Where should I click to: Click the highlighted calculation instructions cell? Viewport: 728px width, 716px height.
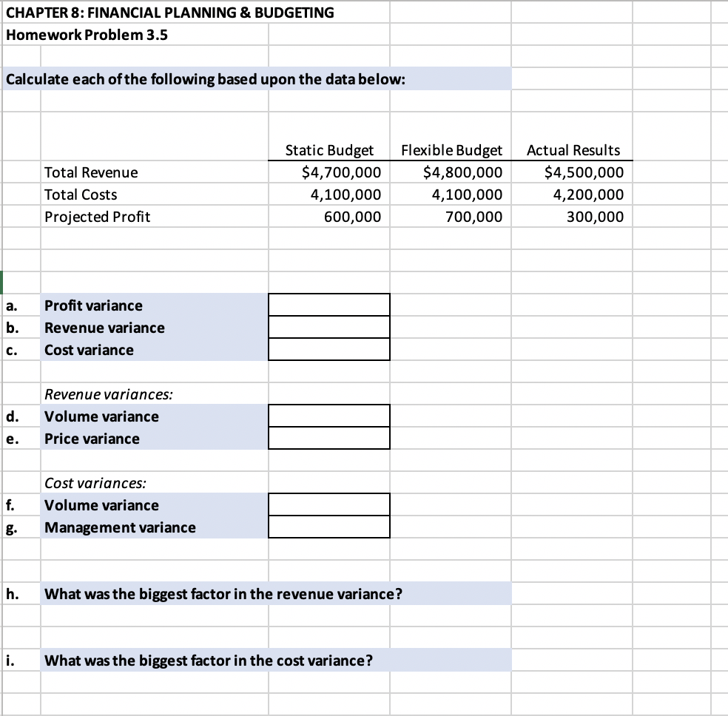(205, 78)
